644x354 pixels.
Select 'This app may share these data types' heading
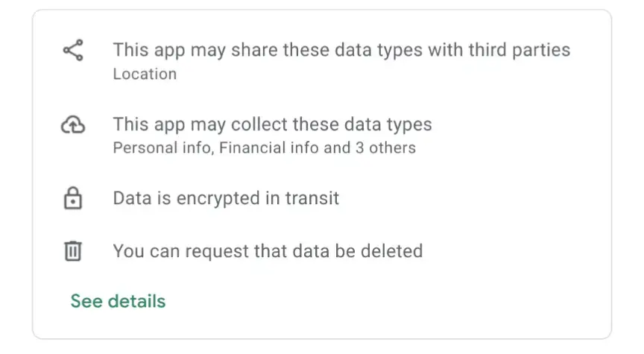[341, 50]
